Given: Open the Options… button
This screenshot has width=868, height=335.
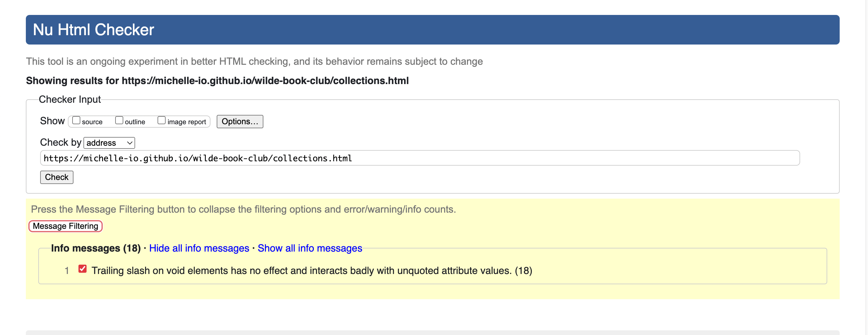Looking at the screenshot, I should (x=240, y=122).
